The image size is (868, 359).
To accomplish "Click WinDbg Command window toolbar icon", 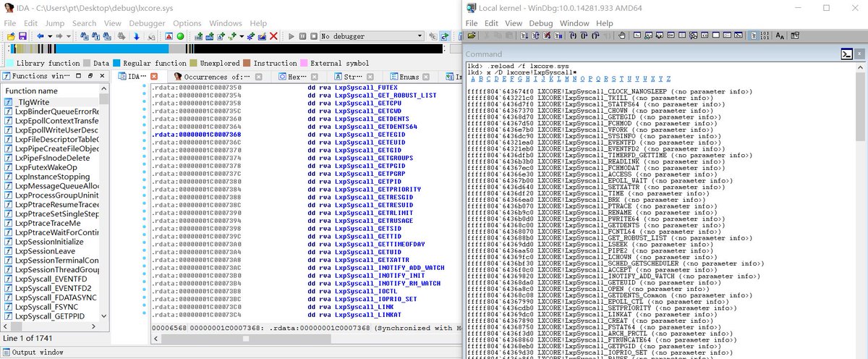I will click(x=637, y=35).
